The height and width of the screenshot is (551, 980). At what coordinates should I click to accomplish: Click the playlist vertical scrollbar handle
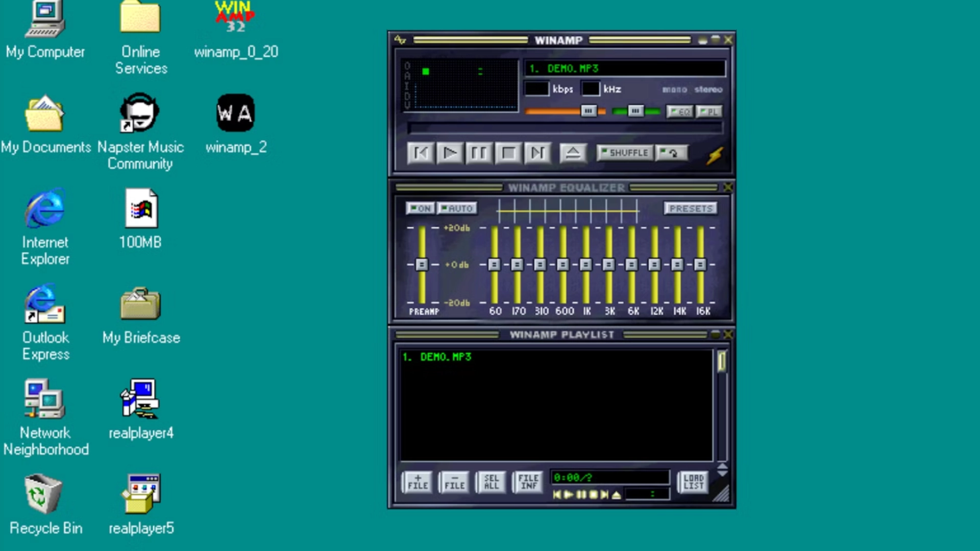coord(722,361)
